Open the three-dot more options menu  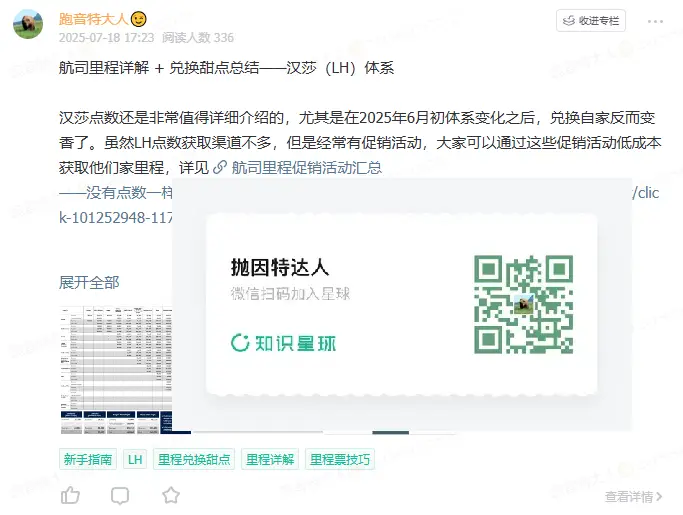655,21
